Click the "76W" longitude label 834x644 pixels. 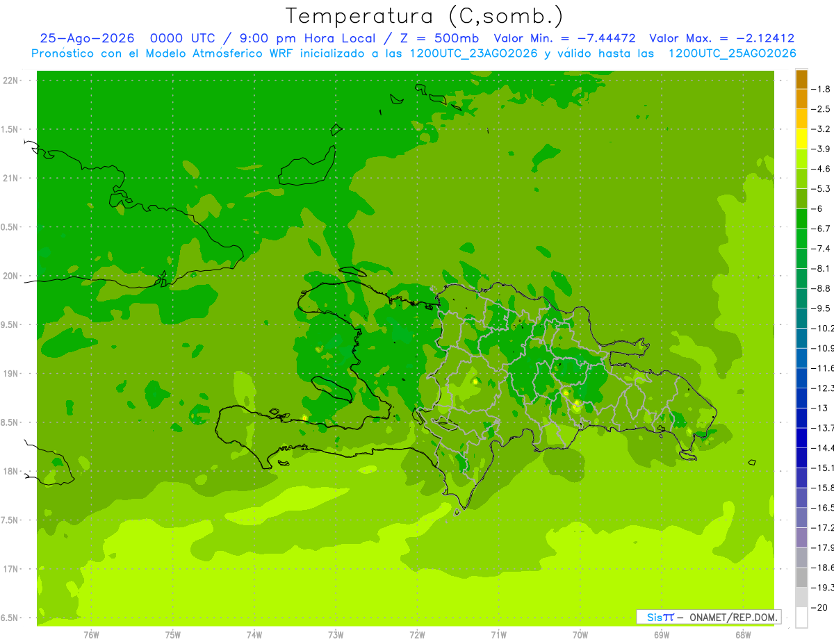pyautogui.click(x=92, y=635)
